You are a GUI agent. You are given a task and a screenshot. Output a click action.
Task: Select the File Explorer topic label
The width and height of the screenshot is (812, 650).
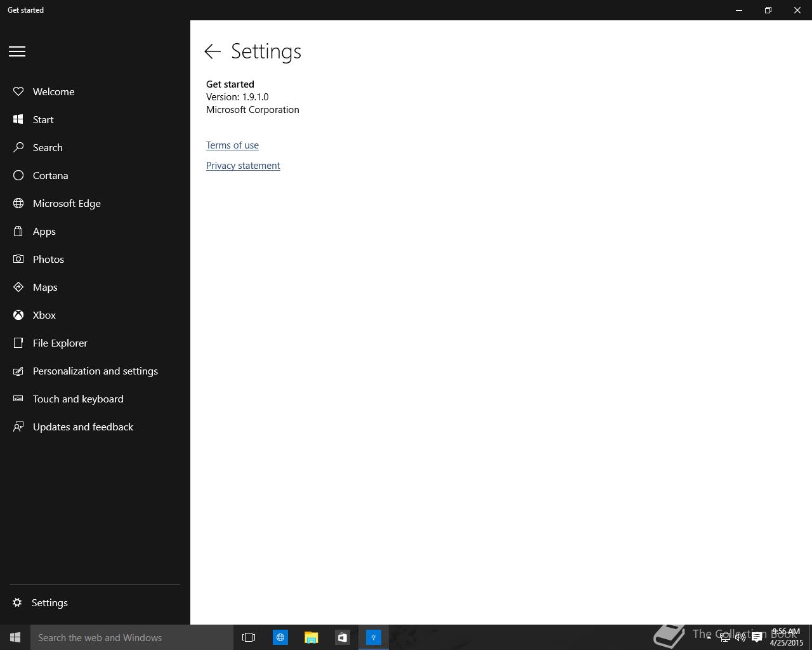60,343
